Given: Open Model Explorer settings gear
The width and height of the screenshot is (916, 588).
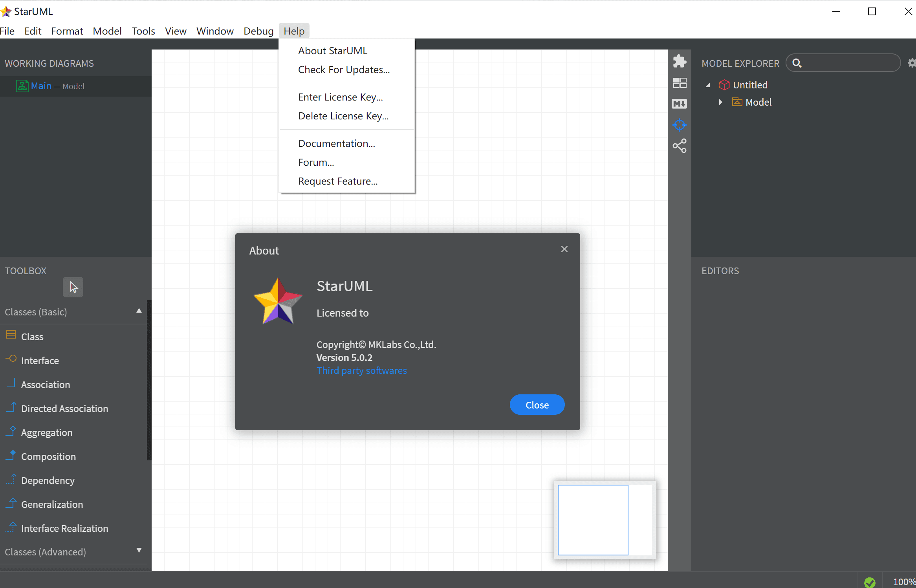Looking at the screenshot, I should [912, 63].
